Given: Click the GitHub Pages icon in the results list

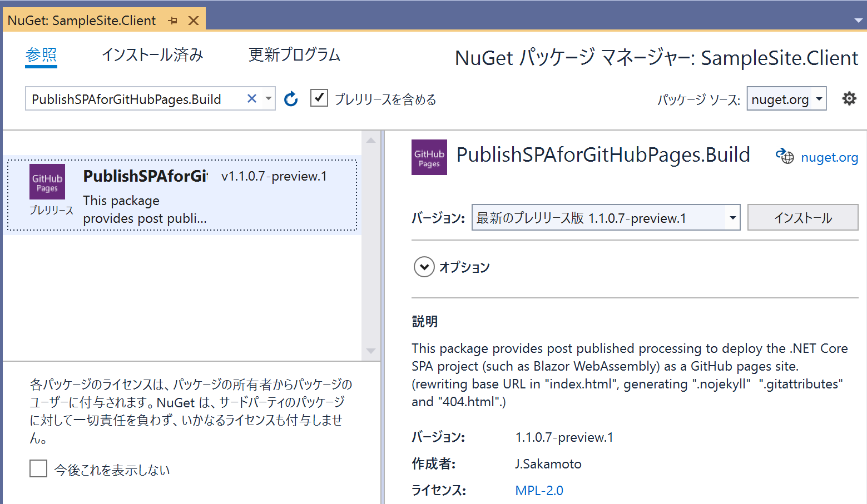Looking at the screenshot, I should [x=47, y=182].
